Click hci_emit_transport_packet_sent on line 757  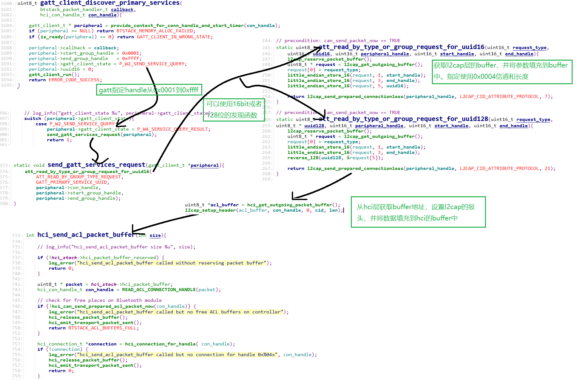pos(91,366)
